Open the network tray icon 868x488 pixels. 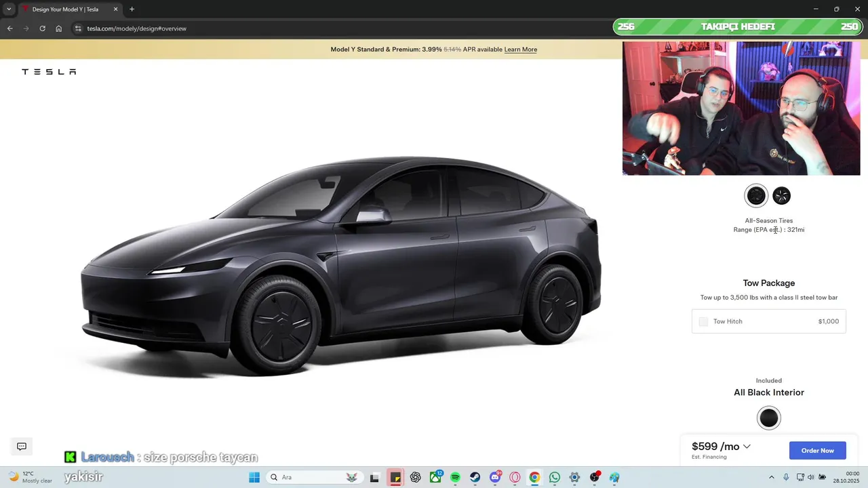pos(800,477)
